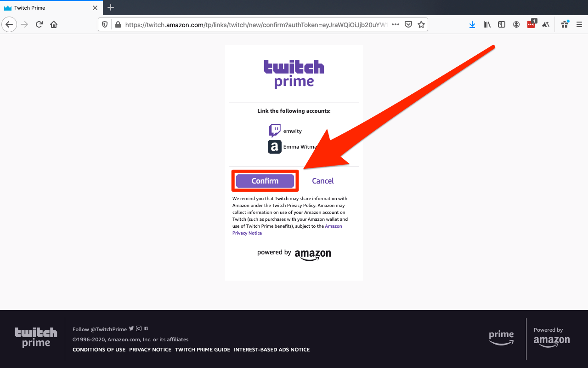Confirm linking the accounts
This screenshot has width=588, height=368.
coord(265,181)
